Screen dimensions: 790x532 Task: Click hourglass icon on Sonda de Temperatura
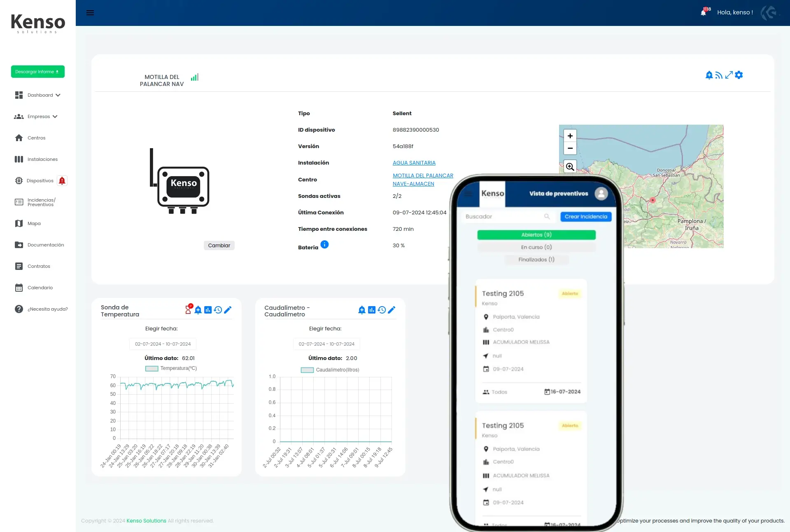pyautogui.click(x=188, y=310)
